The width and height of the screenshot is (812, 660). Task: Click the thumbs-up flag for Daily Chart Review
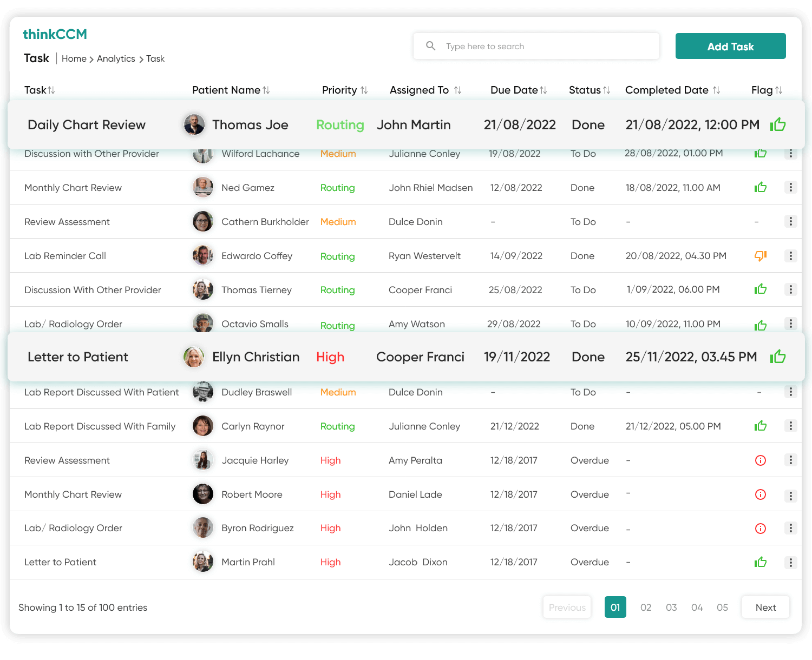tap(778, 124)
